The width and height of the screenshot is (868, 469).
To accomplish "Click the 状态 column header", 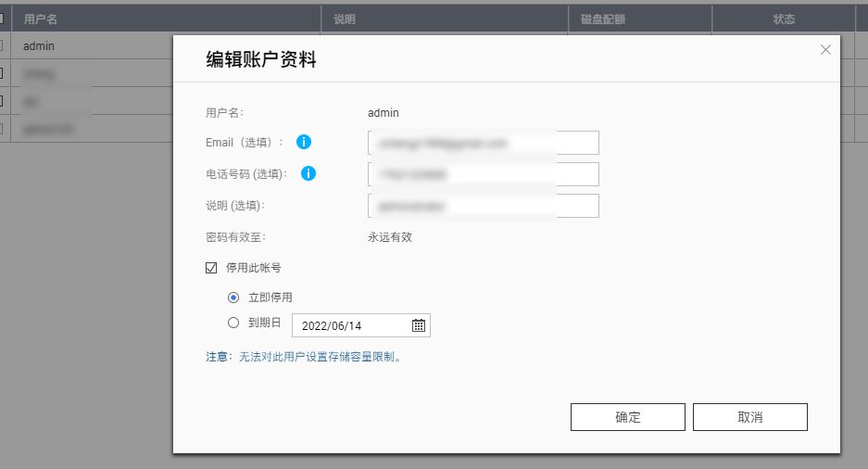I will (x=784, y=19).
